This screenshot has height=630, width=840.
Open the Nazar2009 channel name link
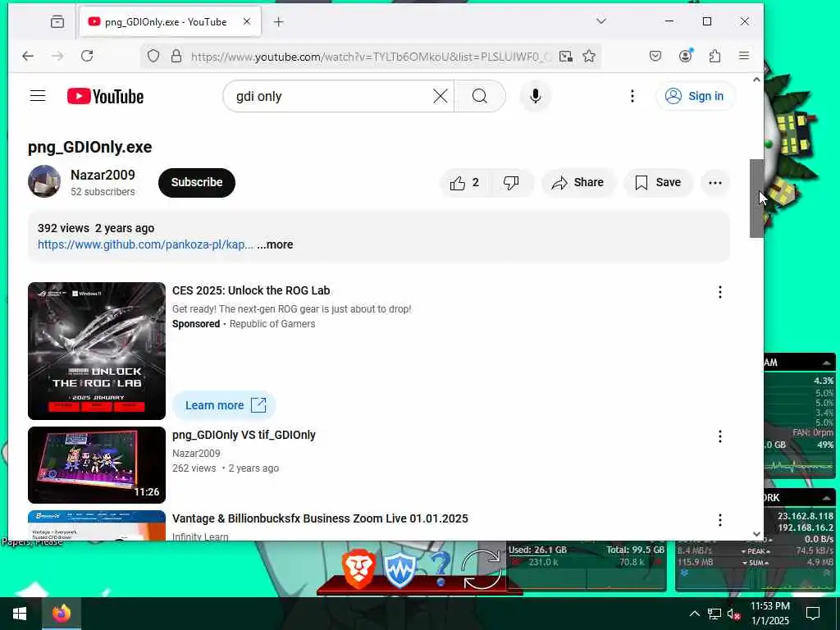pyautogui.click(x=103, y=176)
